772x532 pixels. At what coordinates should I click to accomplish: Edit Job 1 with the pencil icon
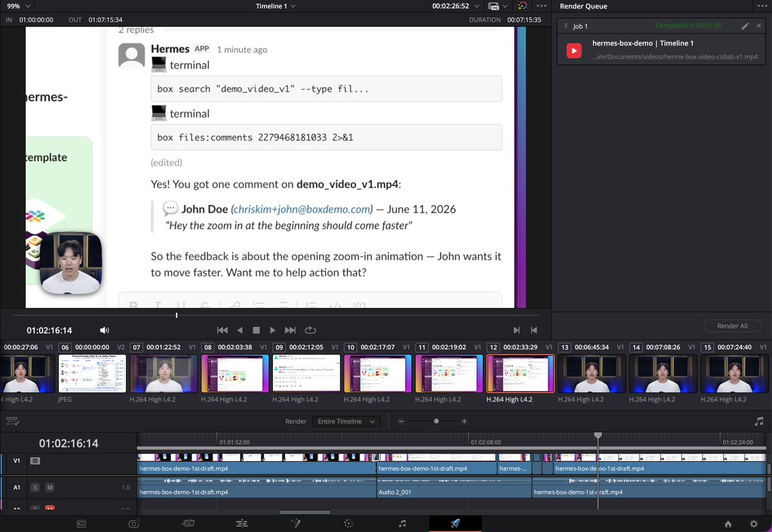coord(745,26)
